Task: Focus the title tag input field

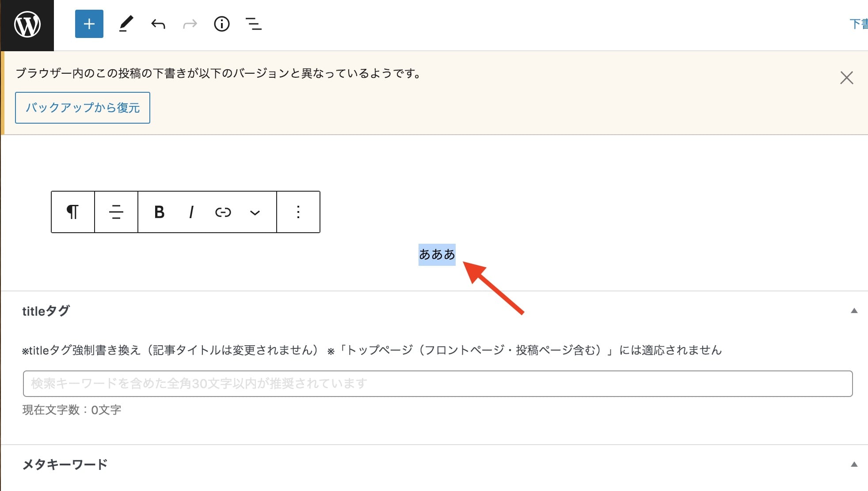Action: [x=438, y=384]
